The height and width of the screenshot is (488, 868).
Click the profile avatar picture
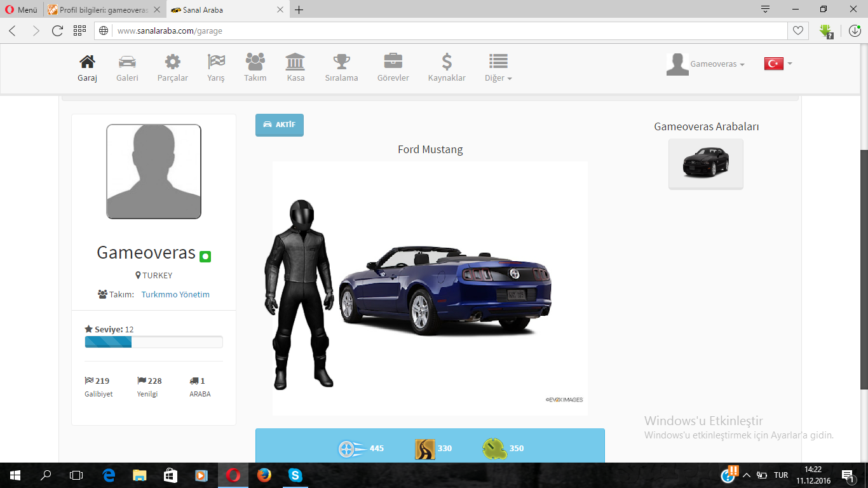154,172
